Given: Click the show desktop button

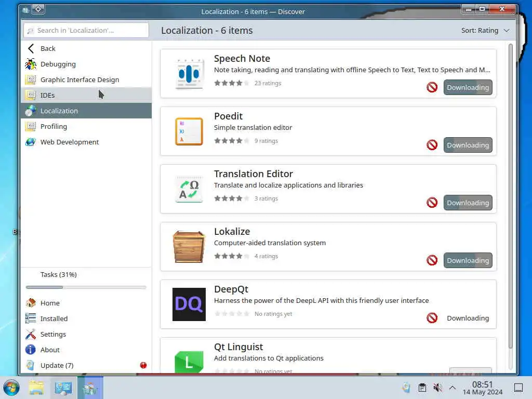Looking at the screenshot, I should 518,388.
